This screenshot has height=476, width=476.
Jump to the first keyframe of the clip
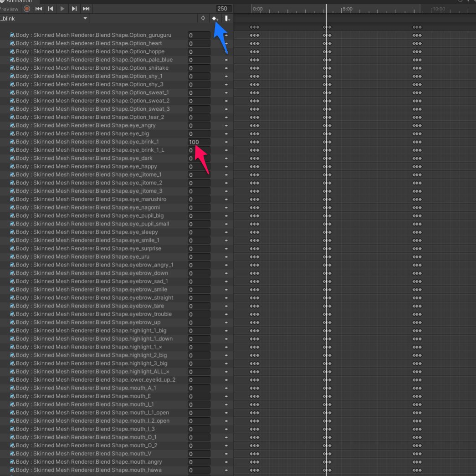(39, 9)
